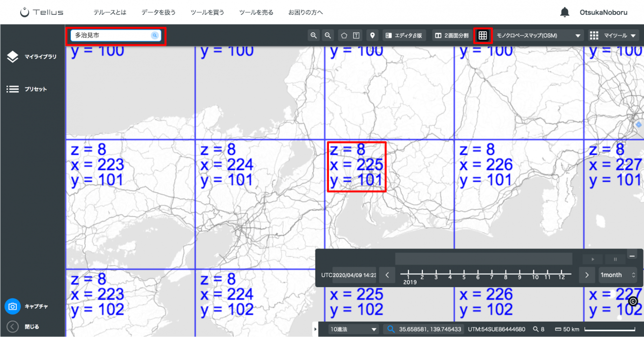
Task: Expand the モノクロベースマップ(OSM) basemap dropdown
Action: [x=539, y=35]
